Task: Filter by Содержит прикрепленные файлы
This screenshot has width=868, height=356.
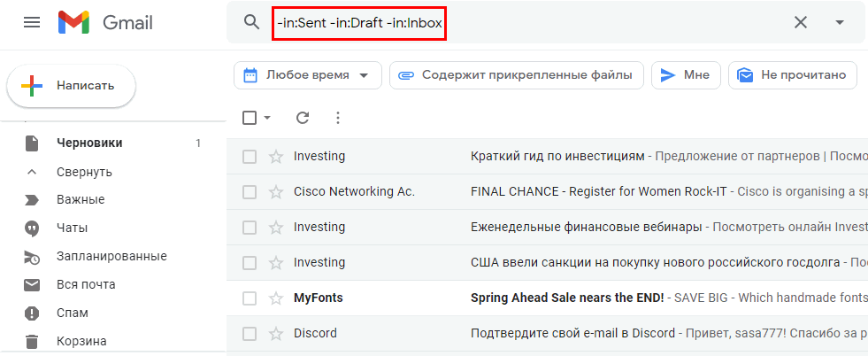Action: click(x=517, y=75)
